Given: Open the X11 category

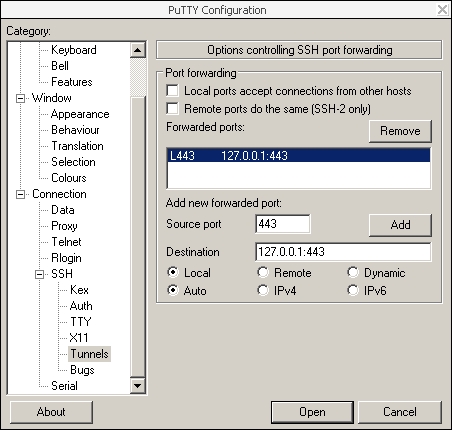Looking at the screenshot, I should coord(79,338).
